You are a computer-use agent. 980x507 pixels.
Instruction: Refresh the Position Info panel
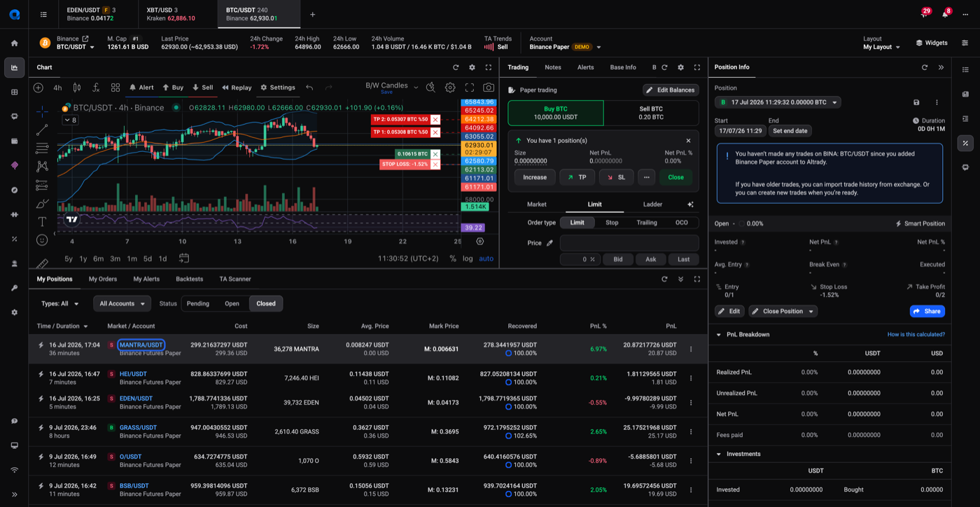[924, 67]
